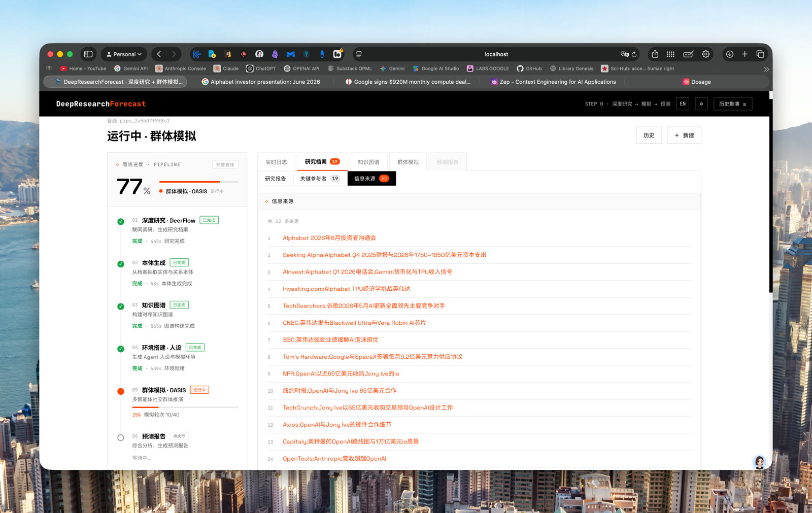Click the localhost address field

[496, 54]
